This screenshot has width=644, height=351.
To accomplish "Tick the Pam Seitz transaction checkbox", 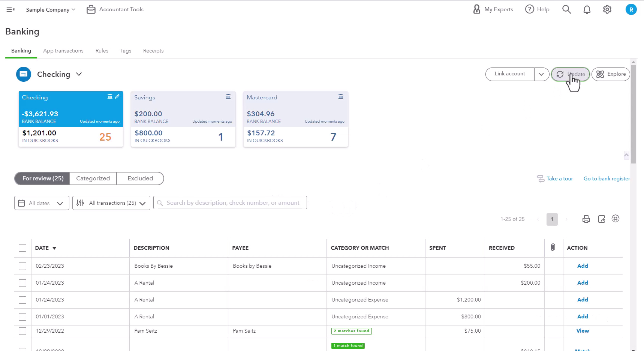I will pyautogui.click(x=22, y=331).
